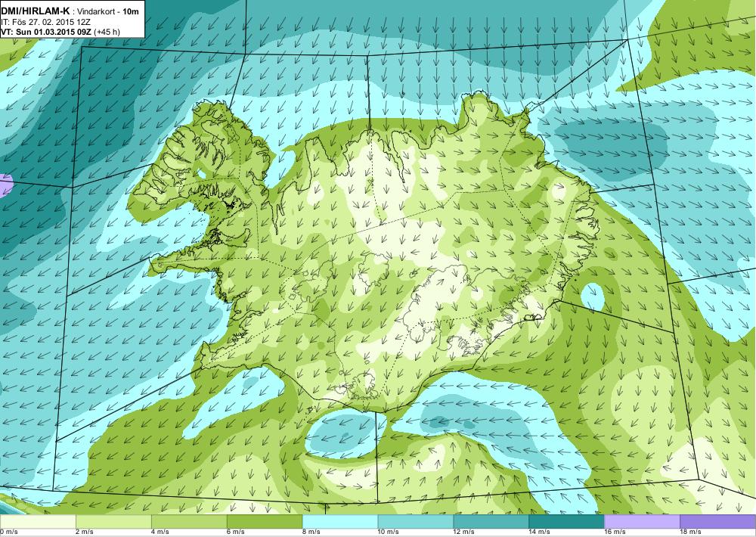Click the pale cyan 8–10 m/s legend swatch

pos(340,522)
